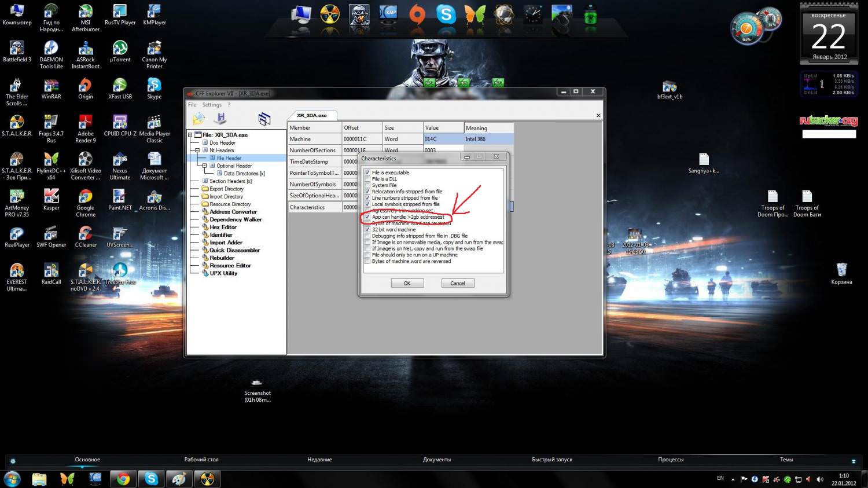This screenshot has width=868, height=488.
Task: Show hidden tray icons arrow
Action: [x=733, y=479]
